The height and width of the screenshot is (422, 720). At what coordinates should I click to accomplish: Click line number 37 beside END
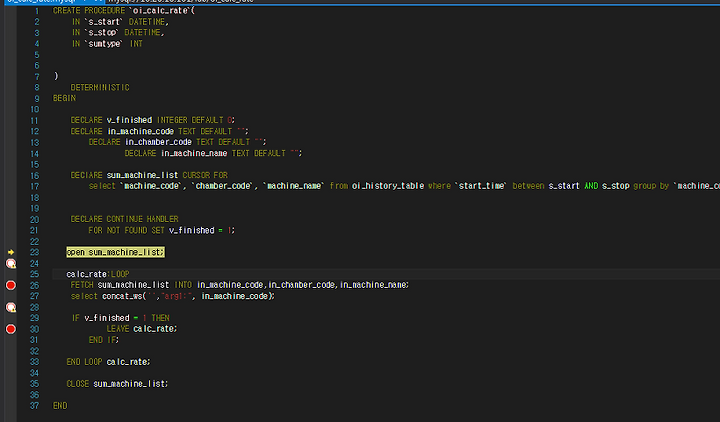click(x=34, y=406)
